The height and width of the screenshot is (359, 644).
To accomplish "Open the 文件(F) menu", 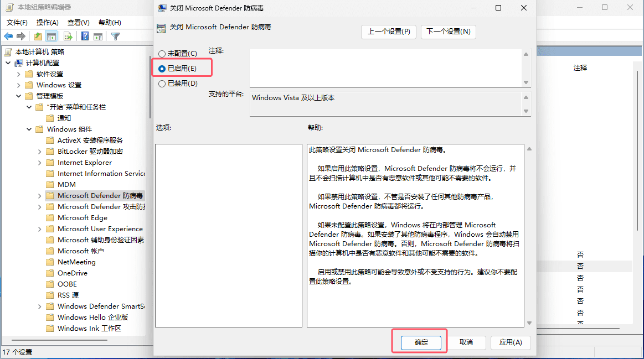I will click(x=17, y=23).
